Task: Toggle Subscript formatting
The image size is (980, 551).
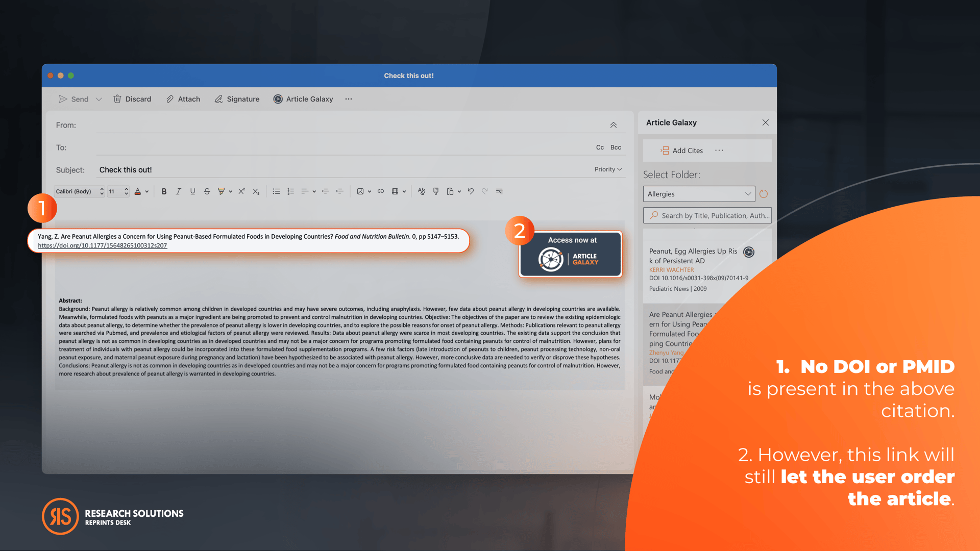Action: [x=256, y=191]
